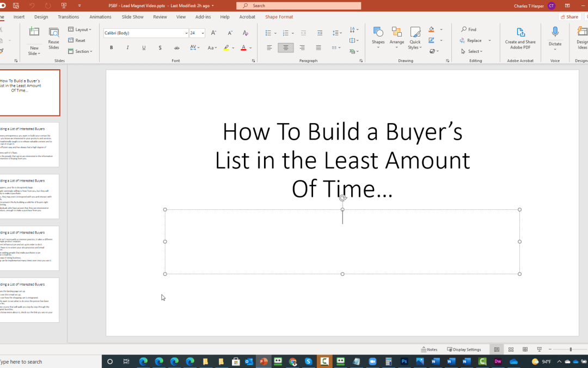Open Line Spacing dropdown
Viewport: 588px width, 368px height.
coord(337,33)
